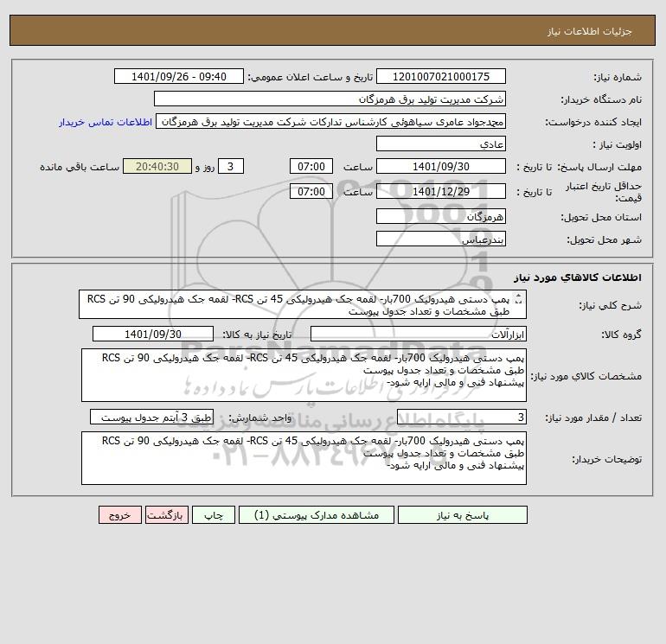The width and height of the screenshot is (666, 644).
Task: Click the بازگشت back button
Action: click(166, 515)
